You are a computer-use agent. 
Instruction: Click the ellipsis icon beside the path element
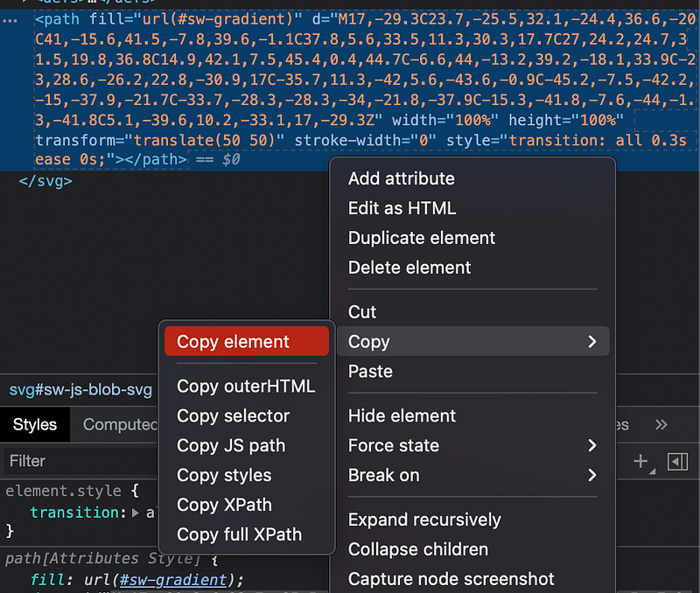(x=10, y=20)
